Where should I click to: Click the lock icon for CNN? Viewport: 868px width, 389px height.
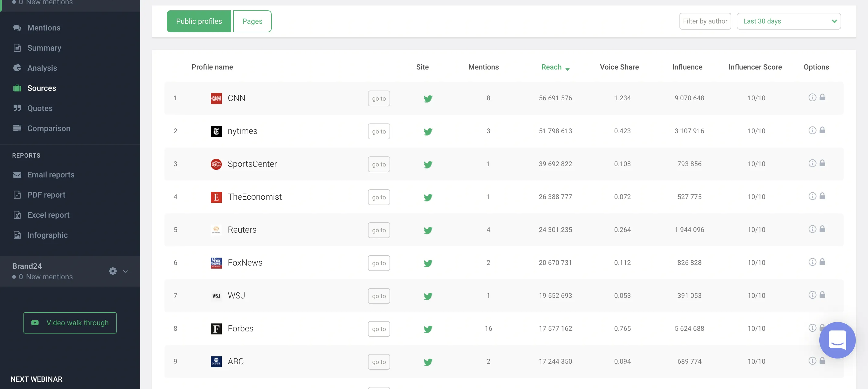(822, 97)
